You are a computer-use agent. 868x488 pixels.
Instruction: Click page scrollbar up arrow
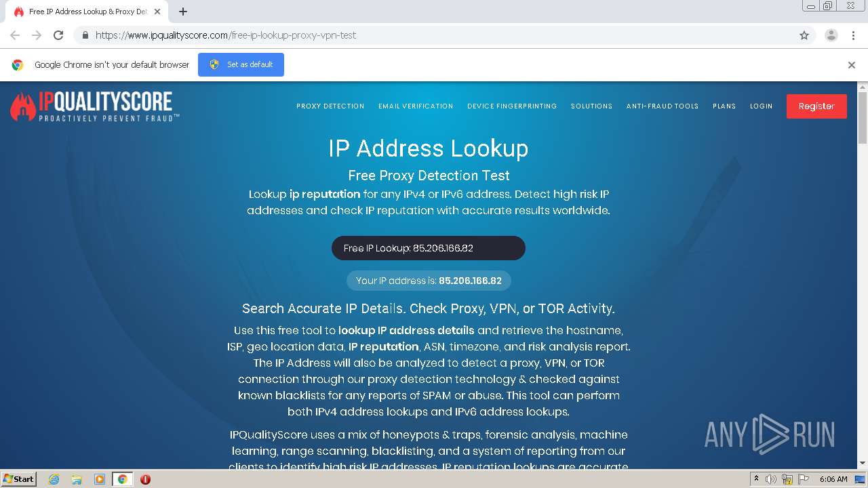click(x=863, y=87)
